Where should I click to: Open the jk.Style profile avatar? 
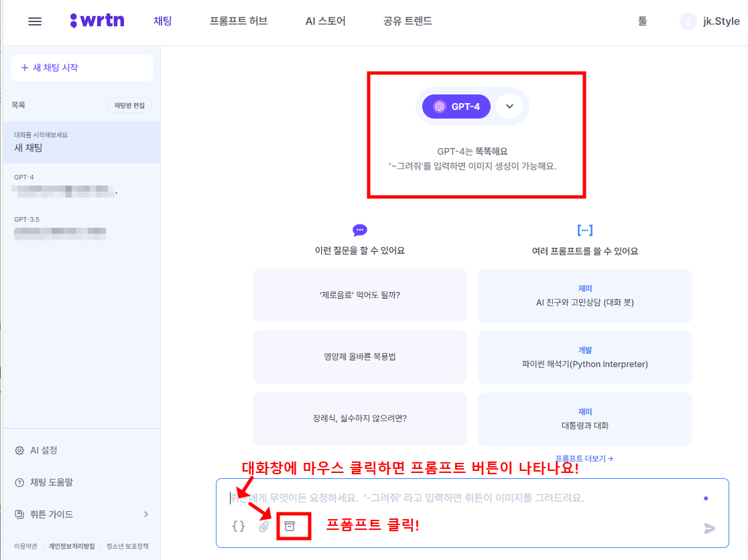688,21
